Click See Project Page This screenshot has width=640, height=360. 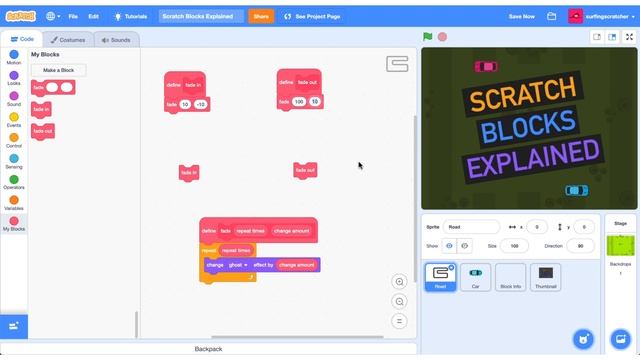(x=312, y=16)
